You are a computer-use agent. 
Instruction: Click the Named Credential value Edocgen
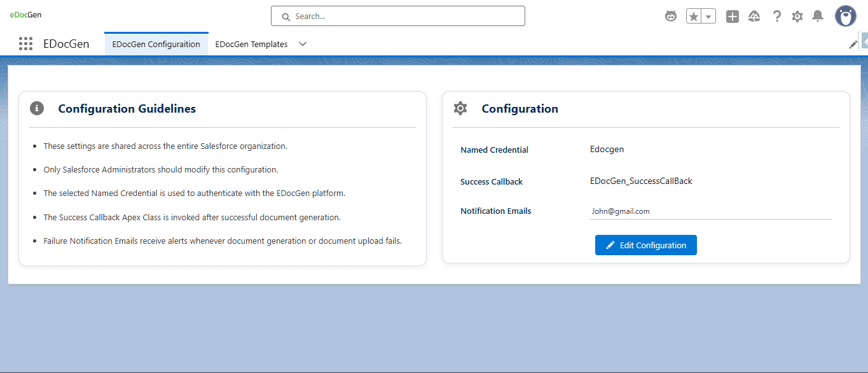pyautogui.click(x=607, y=150)
